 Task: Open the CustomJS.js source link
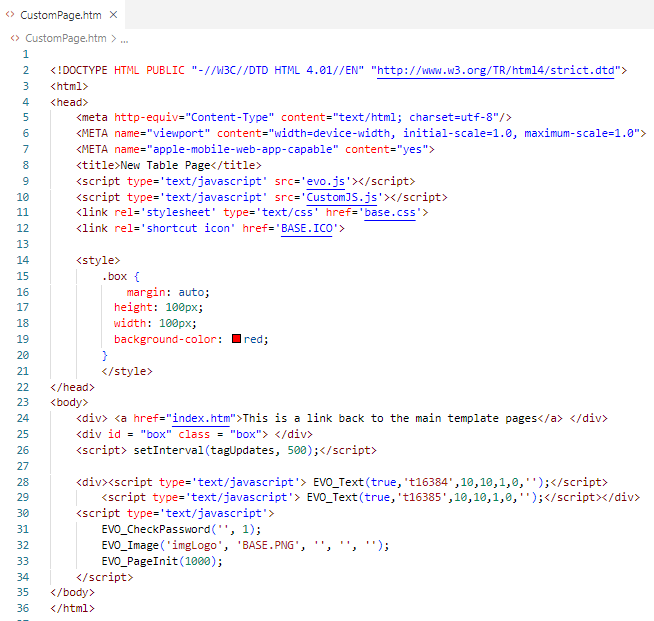click(342, 197)
